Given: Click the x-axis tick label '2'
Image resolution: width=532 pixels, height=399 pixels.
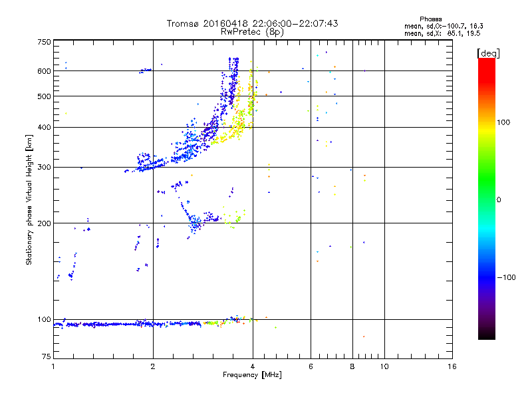Looking at the screenshot, I should click(153, 366).
